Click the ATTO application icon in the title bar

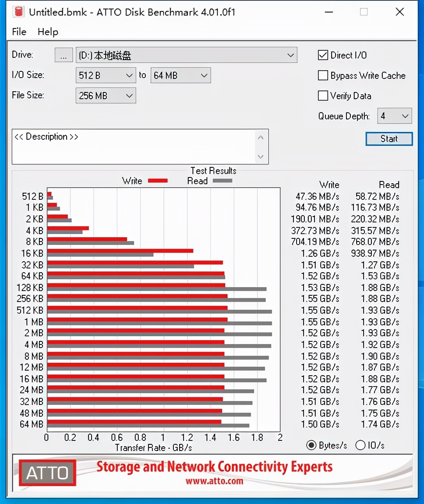(x=18, y=12)
